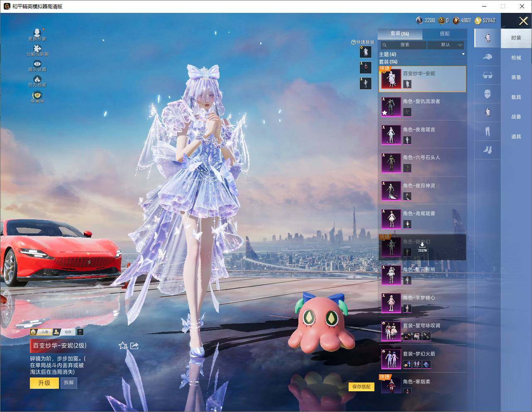The width and height of the screenshot is (532, 412).
Task: Open 分解与拆解 puzzle piece icon
Action: click(x=37, y=48)
